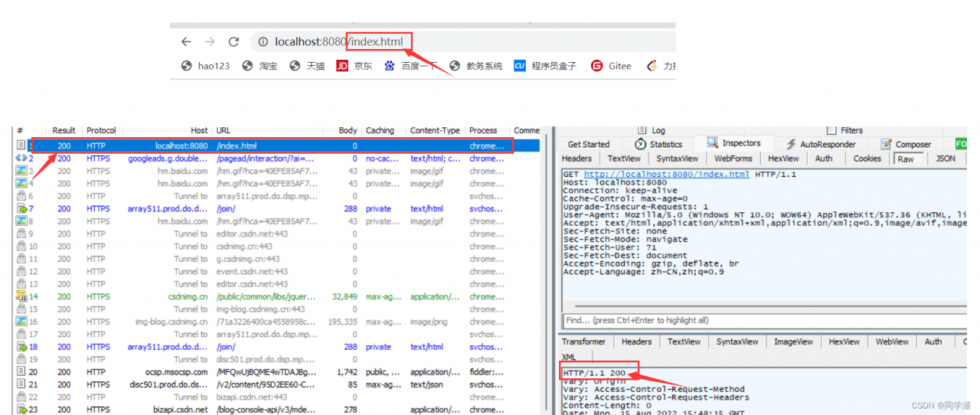Click the browser forward arrow
The height and width of the screenshot is (415, 980).
click(x=210, y=42)
